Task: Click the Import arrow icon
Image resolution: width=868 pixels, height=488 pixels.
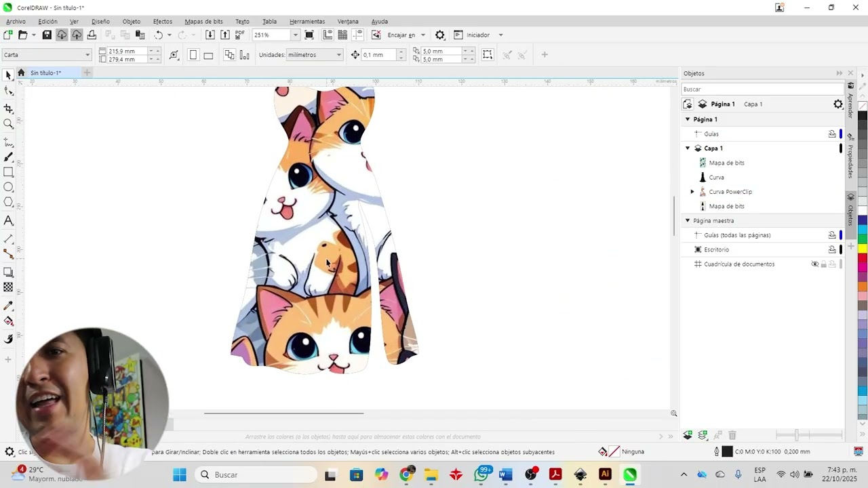Action: click(210, 35)
